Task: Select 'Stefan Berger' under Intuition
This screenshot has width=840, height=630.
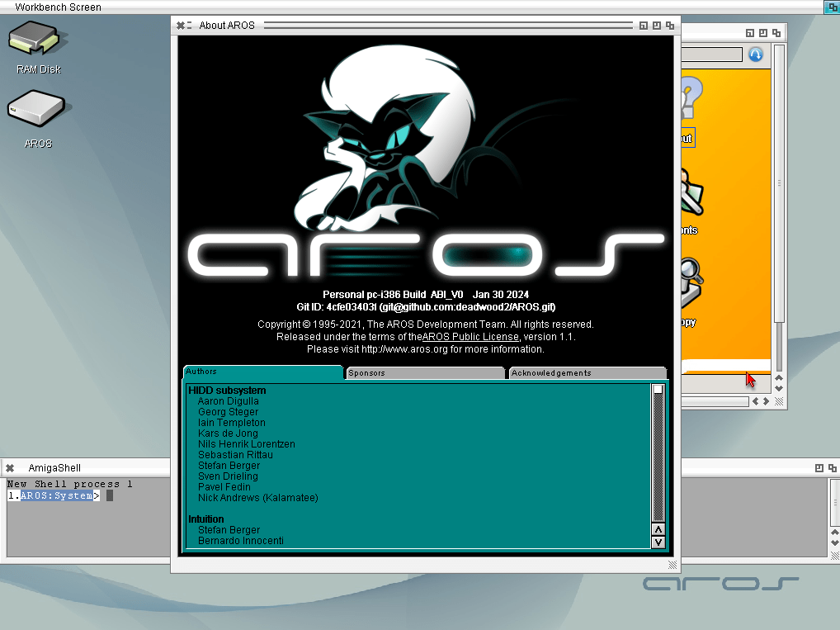Action: [229, 530]
